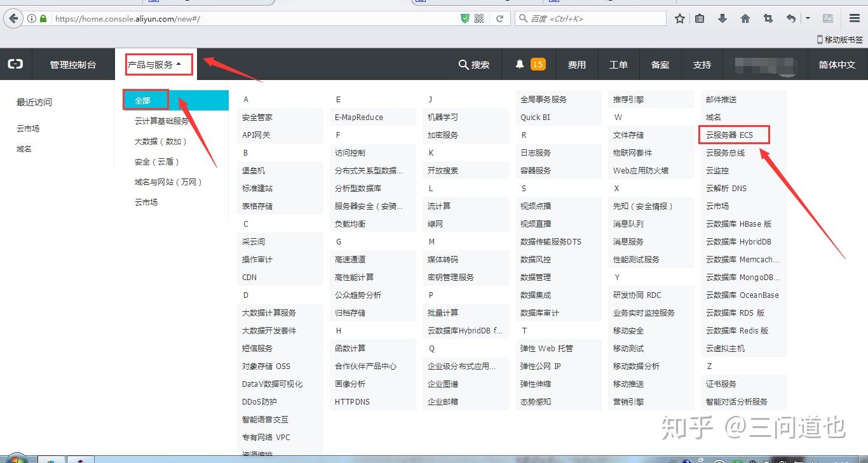Open the 备案 menu
868x463 pixels.
pos(660,65)
